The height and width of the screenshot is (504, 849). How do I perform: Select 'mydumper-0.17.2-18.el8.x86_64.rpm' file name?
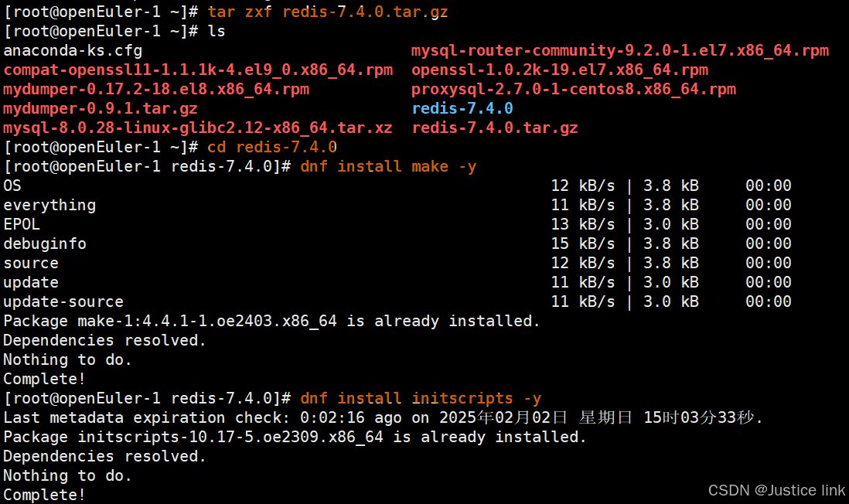tap(156, 90)
